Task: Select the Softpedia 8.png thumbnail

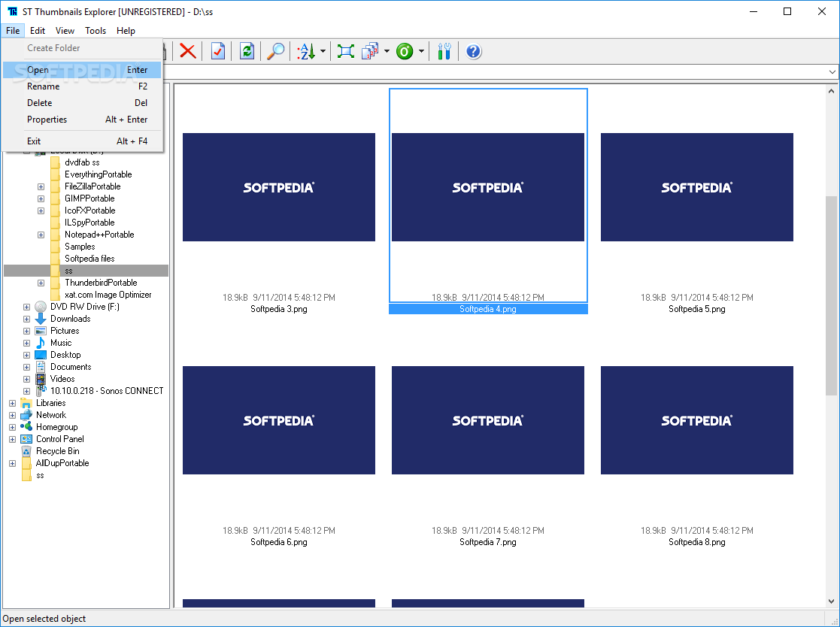Action: pyautogui.click(x=696, y=420)
